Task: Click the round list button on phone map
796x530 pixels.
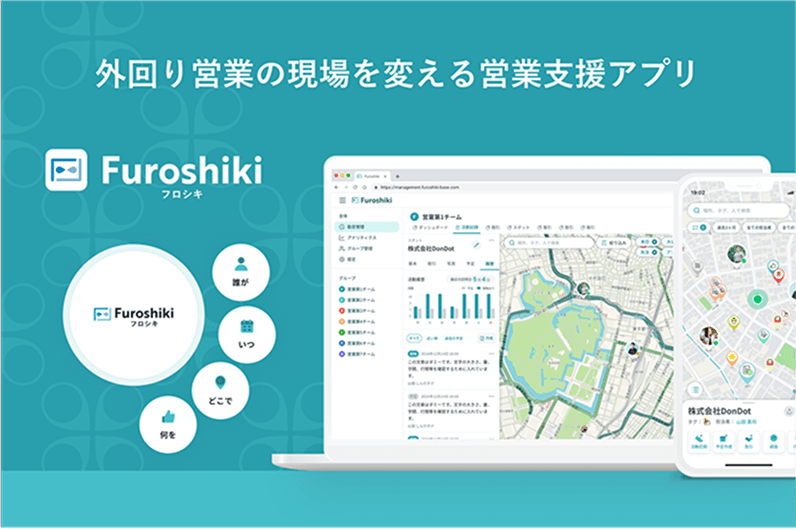Action: pos(695,390)
